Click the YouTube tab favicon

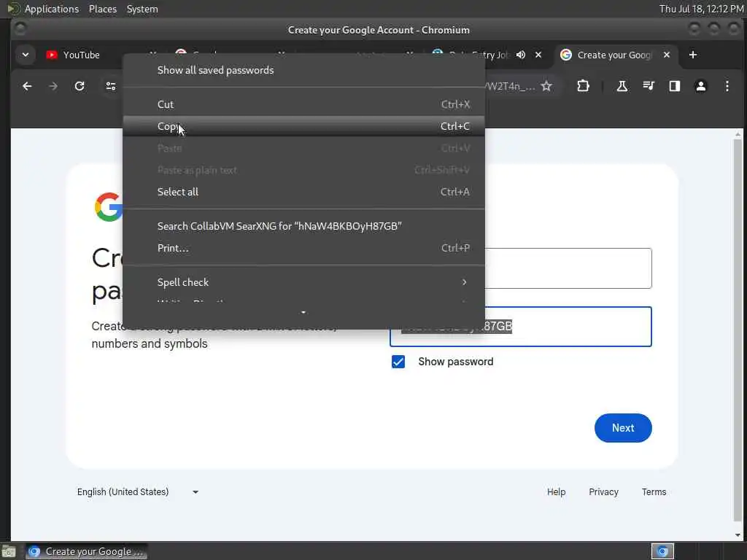click(52, 55)
